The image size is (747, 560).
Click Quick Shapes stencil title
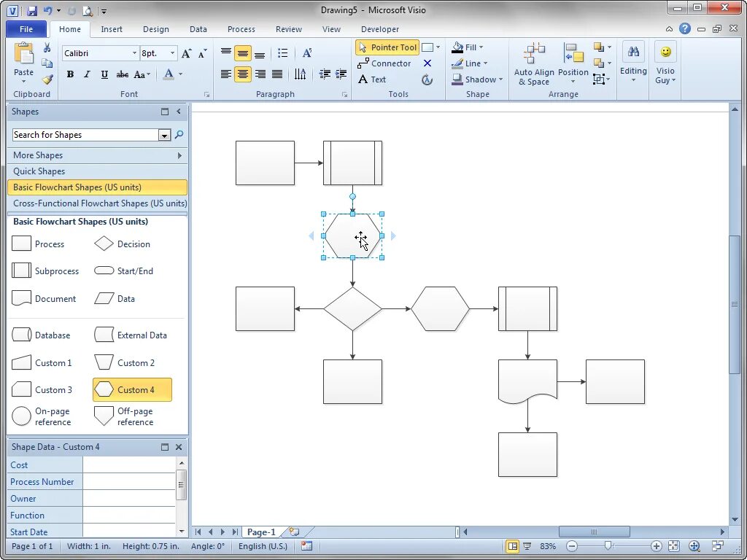97,171
